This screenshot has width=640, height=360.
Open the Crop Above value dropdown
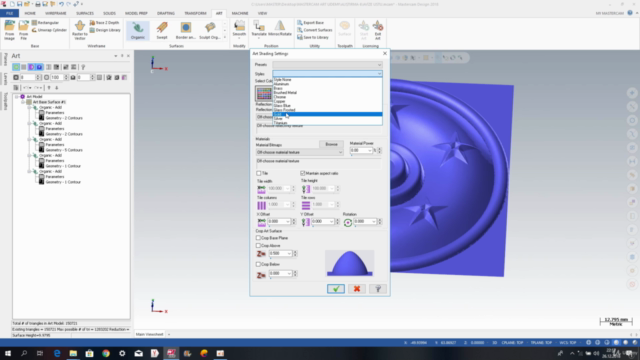pos(289,253)
